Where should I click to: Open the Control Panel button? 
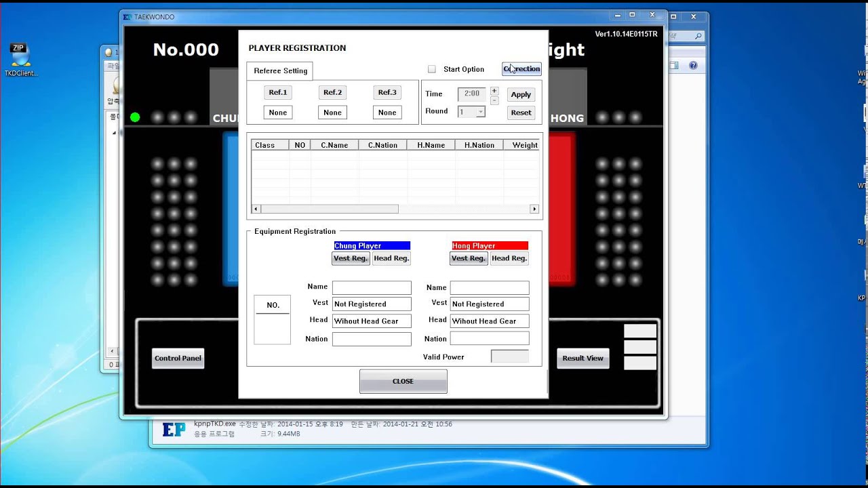178,359
